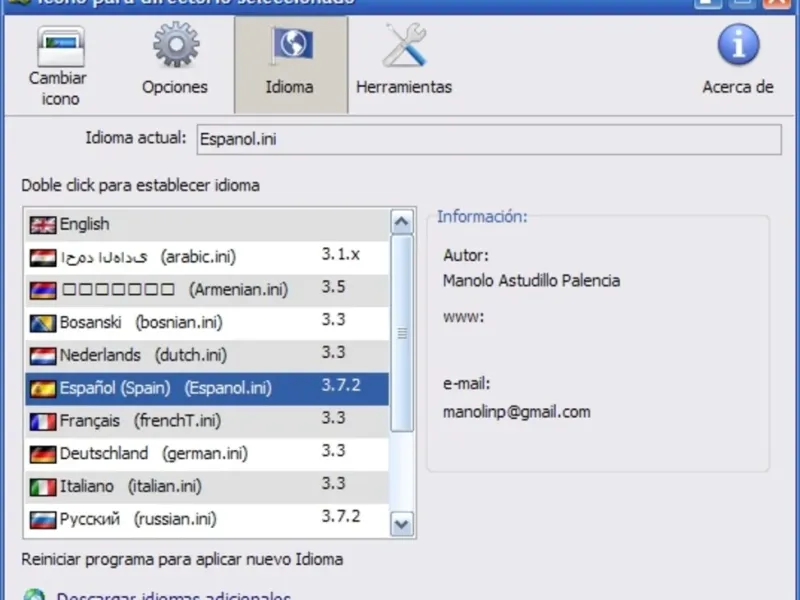800x600 pixels.
Task: Click the Italian flag icon
Action: 43,487
